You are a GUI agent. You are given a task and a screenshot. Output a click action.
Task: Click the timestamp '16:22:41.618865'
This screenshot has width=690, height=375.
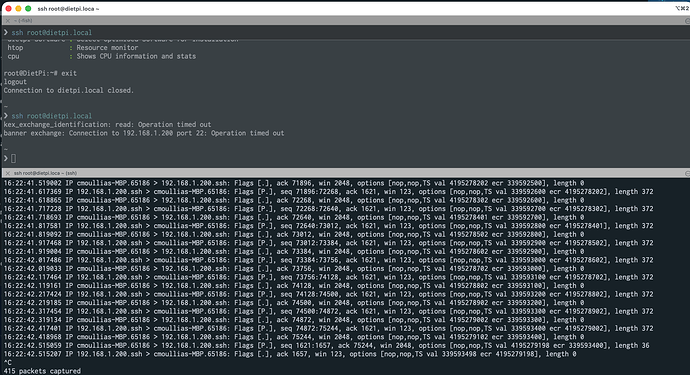[x=33, y=200]
